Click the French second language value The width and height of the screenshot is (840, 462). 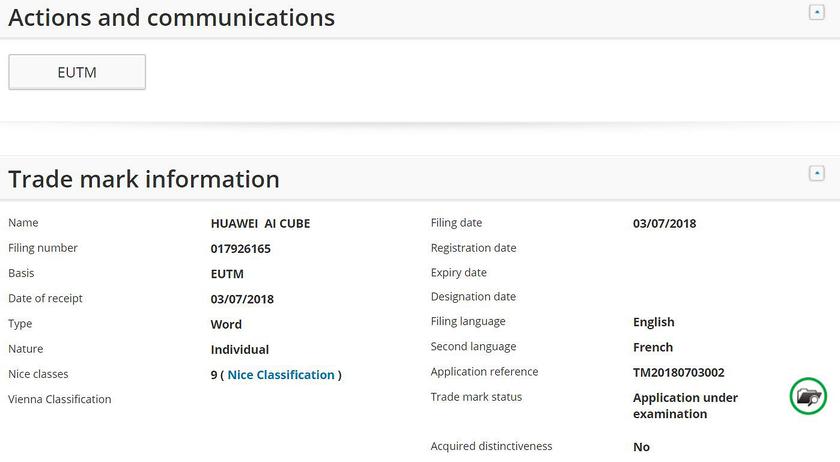tap(653, 348)
